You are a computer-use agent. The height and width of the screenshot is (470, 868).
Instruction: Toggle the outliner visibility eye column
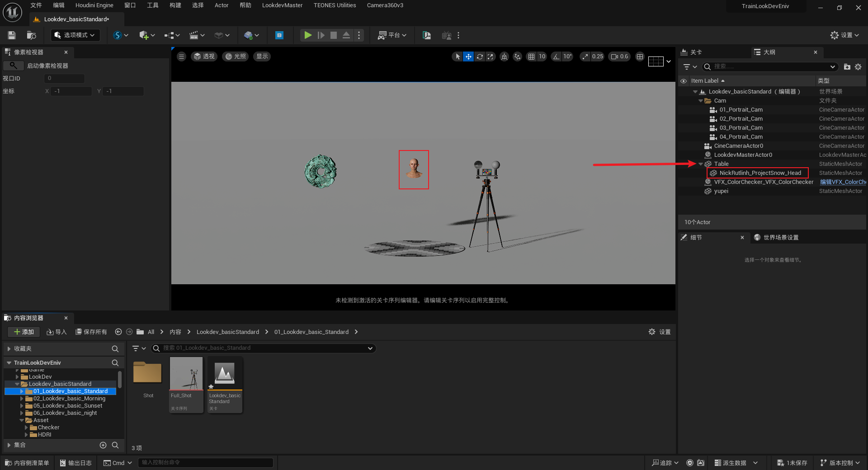pos(684,81)
